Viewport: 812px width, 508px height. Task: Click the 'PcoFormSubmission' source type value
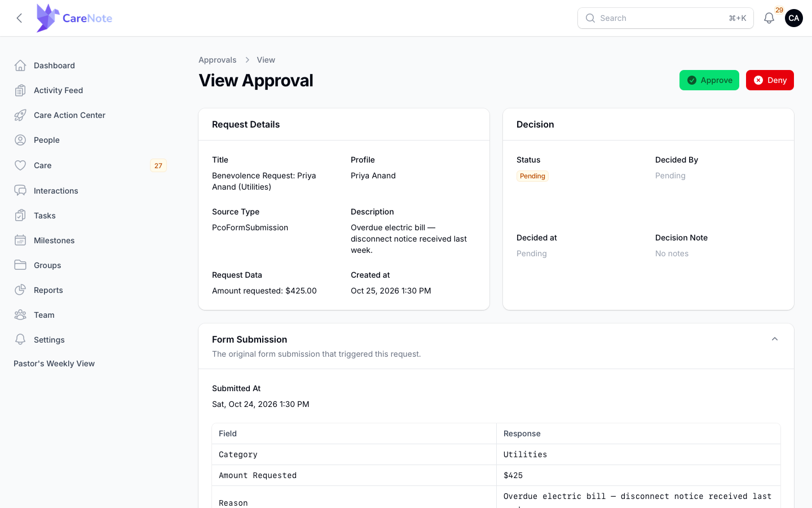(250, 227)
